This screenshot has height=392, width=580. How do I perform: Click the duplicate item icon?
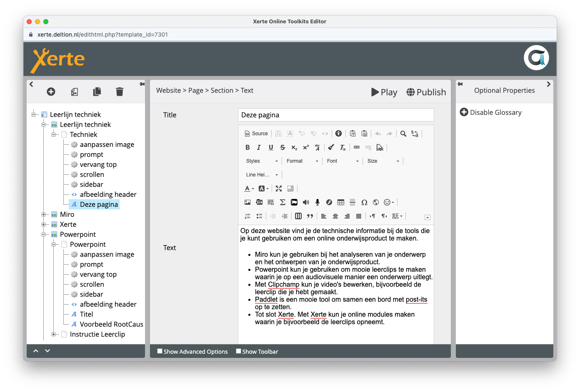(x=97, y=92)
